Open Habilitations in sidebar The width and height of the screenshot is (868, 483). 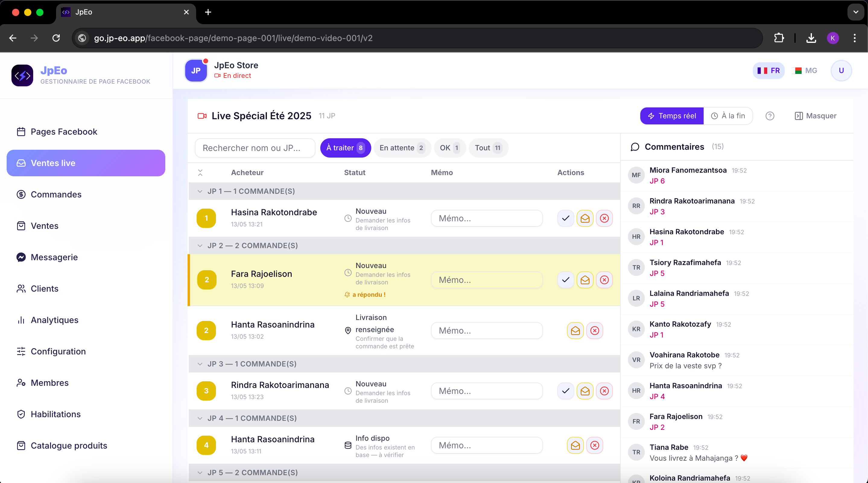[x=86, y=414]
